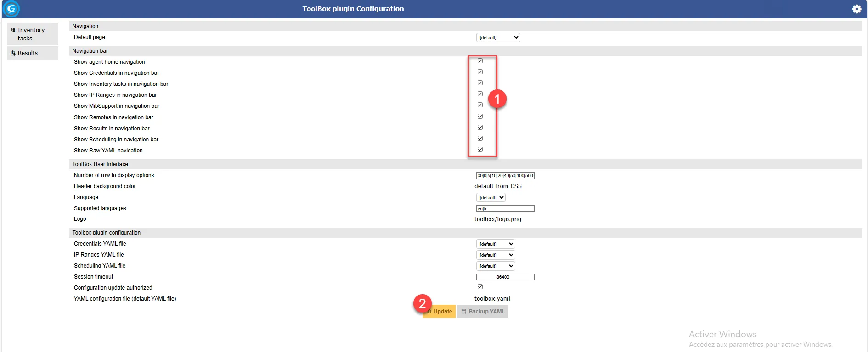
Task: Toggle Configuration update authorized checkbox
Action: [480, 287]
